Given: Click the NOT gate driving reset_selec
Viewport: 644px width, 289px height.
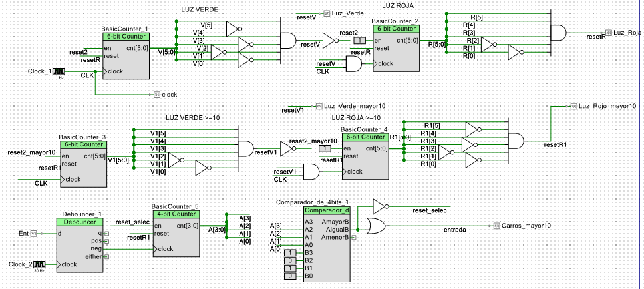Looking at the screenshot, I should coord(379,206).
